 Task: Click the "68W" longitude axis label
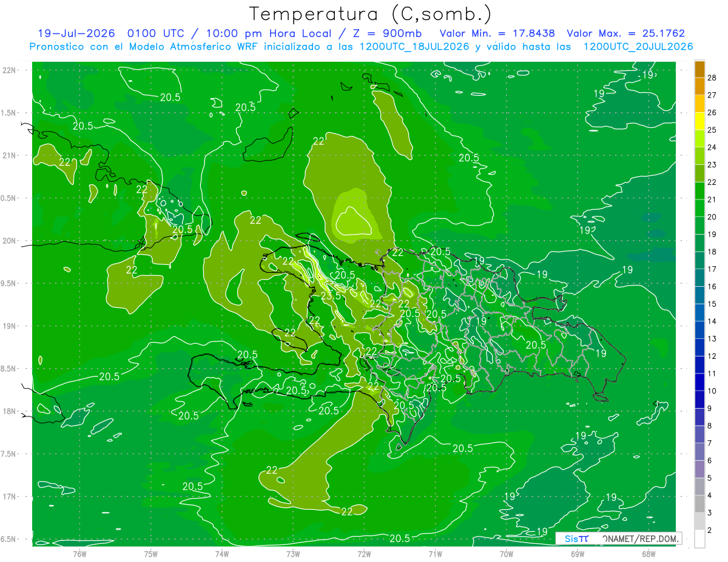coord(649,554)
